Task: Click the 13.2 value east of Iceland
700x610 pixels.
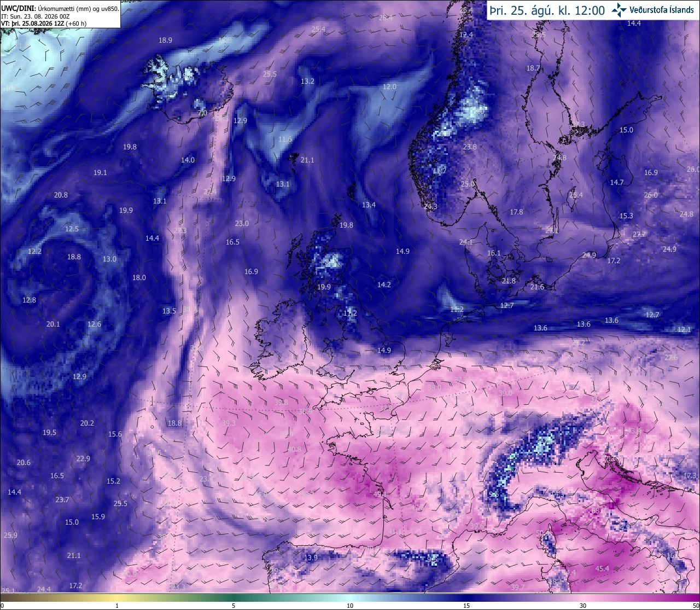Action: pyautogui.click(x=307, y=82)
